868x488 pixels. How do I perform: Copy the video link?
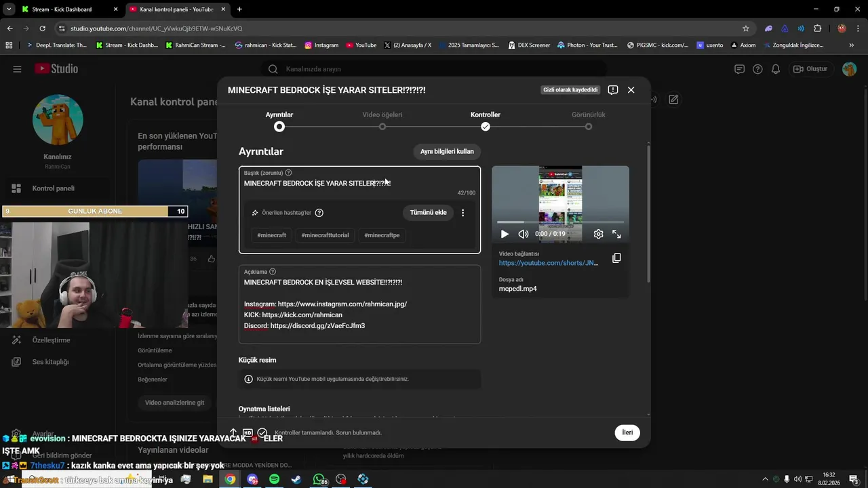coord(616,258)
